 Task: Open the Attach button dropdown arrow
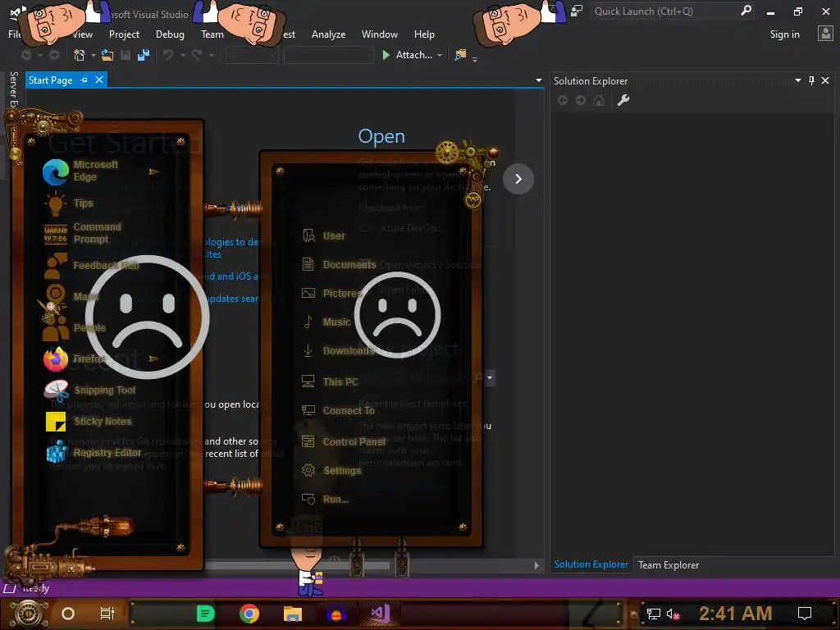pyautogui.click(x=440, y=55)
